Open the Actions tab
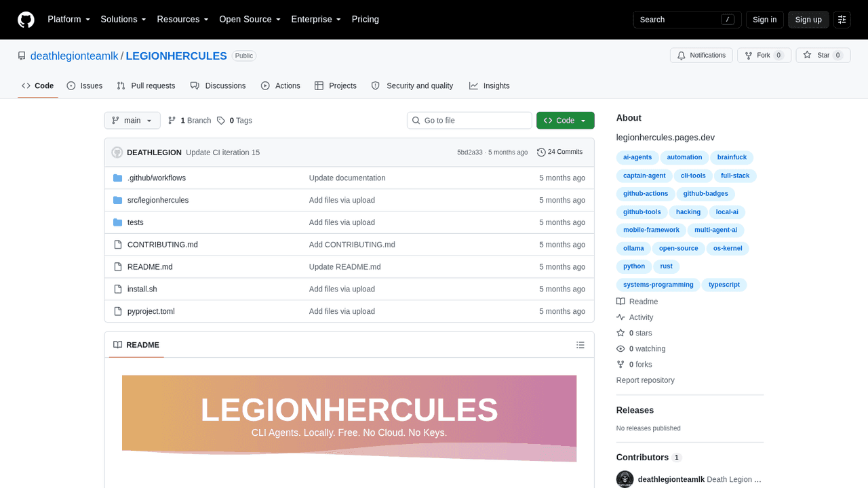 pos(281,86)
